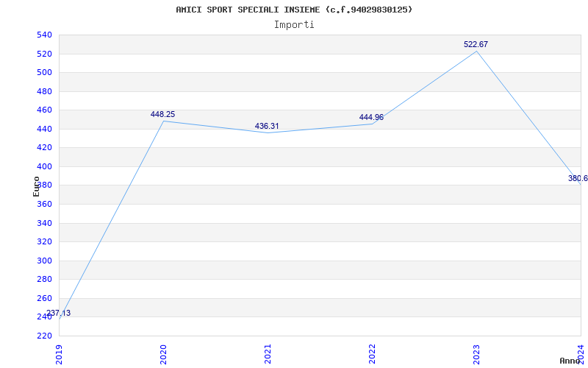Click the 220 y-axis tick label
The height and width of the screenshot is (368, 588).
coord(44,336)
